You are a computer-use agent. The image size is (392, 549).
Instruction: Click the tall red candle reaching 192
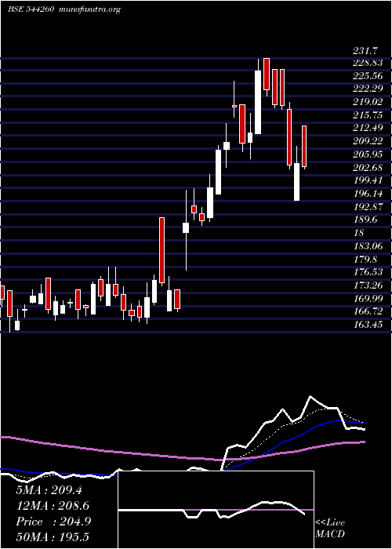(x=162, y=250)
